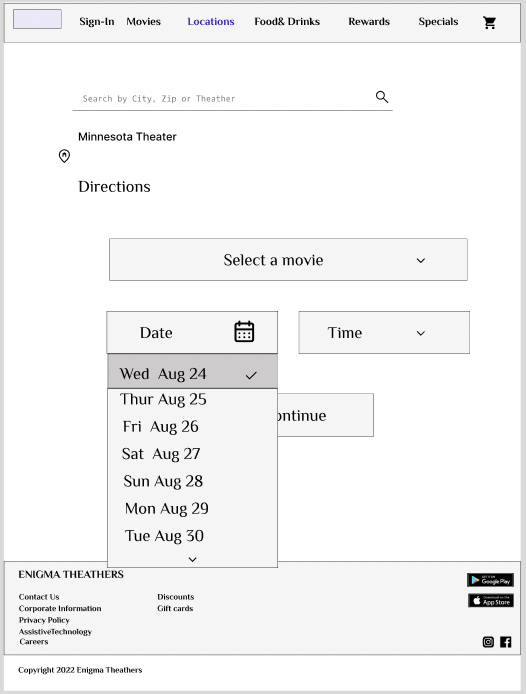This screenshot has height=694, width=526.
Task: Click the logo placeholder in header
Action: (x=37, y=19)
